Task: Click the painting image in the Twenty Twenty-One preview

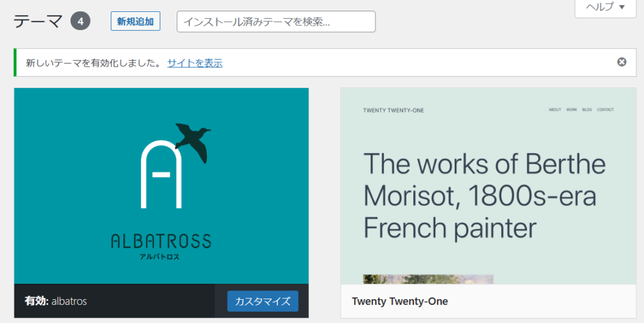Action: (428, 279)
